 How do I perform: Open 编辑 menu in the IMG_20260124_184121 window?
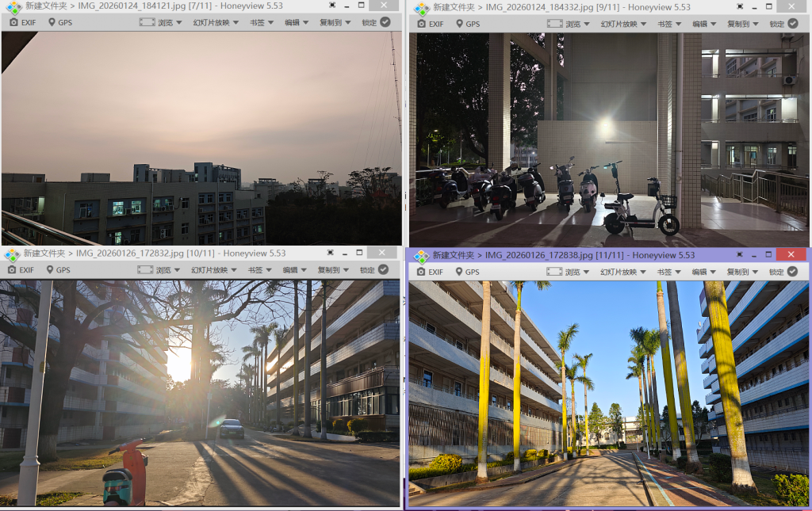click(295, 22)
